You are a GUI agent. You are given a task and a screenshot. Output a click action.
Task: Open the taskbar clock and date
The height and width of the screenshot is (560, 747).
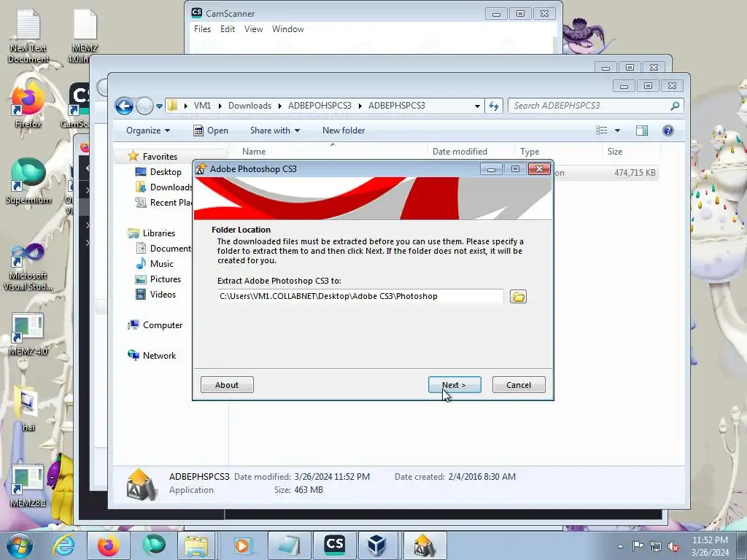pyautogui.click(x=710, y=546)
